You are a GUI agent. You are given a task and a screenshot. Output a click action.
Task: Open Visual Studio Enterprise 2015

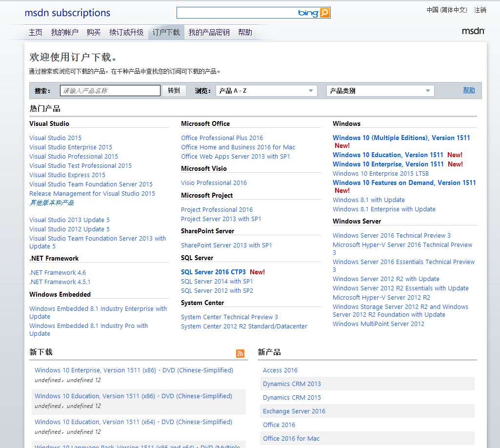pos(71,147)
